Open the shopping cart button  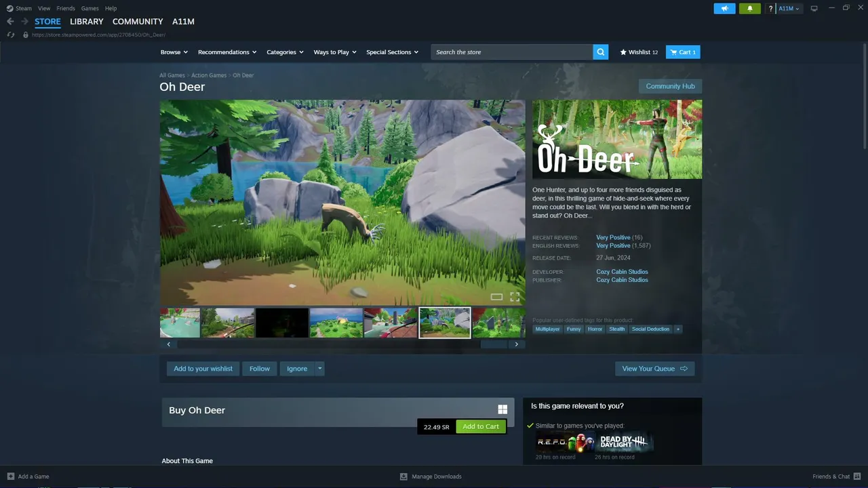pyautogui.click(x=683, y=52)
